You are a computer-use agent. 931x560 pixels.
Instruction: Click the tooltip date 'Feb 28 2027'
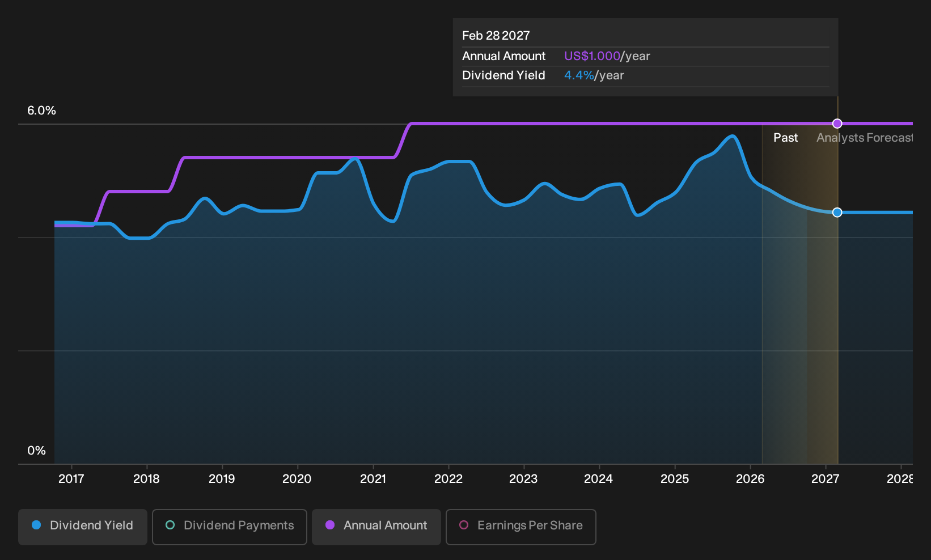(496, 36)
